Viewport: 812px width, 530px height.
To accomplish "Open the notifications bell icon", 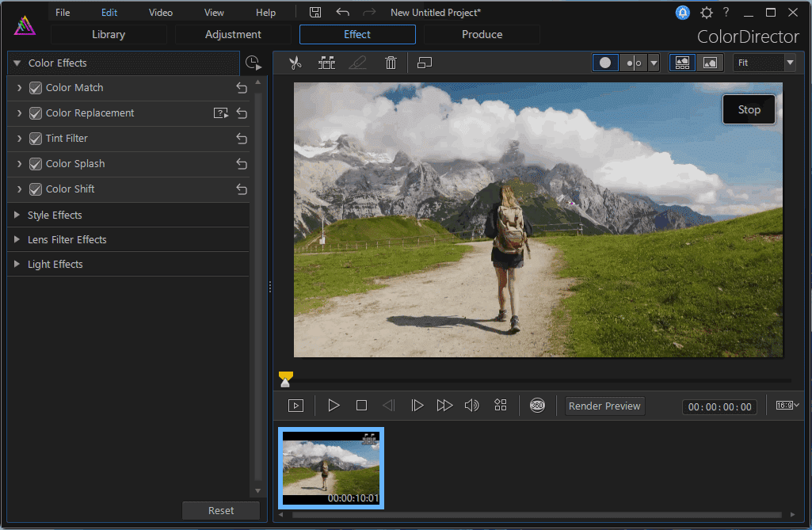I will 683,13.
